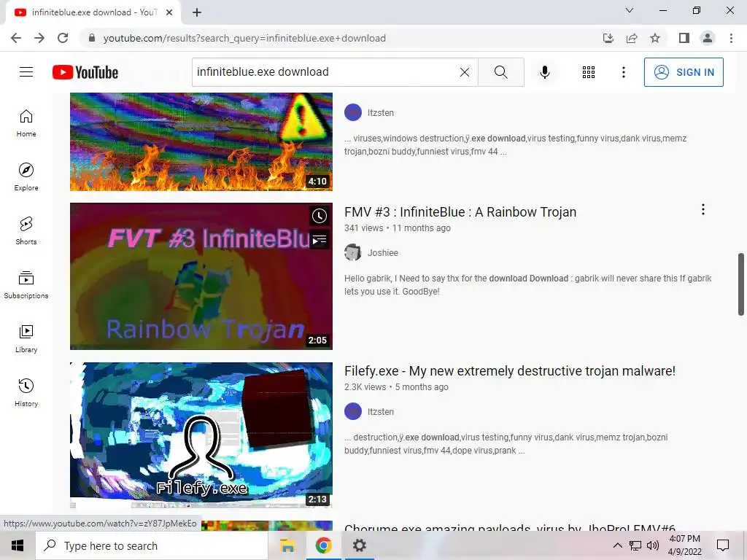The height and width of the screenshot is (560, 747).
Task: Open Subscriptions in the sidebar
Action: click(x=26, y=285)
